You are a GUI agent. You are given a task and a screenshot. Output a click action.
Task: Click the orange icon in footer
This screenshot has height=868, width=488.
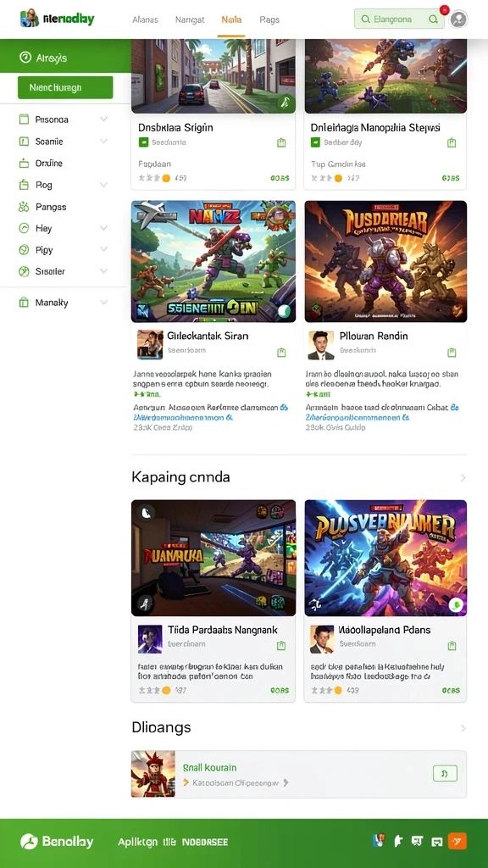457,842
